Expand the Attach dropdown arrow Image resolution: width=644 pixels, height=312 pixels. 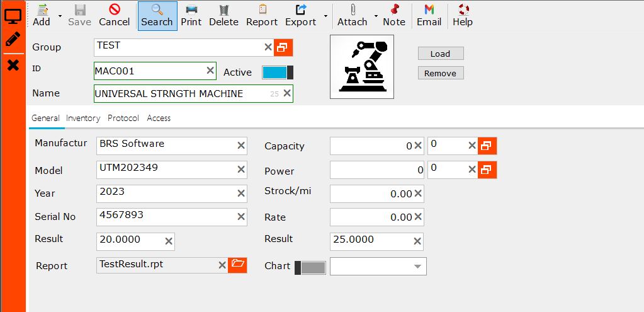click(376, 16)
